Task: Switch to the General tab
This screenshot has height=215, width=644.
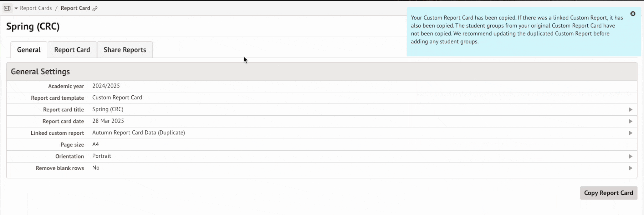Action: pyautogui.click(x=29, y=50)
